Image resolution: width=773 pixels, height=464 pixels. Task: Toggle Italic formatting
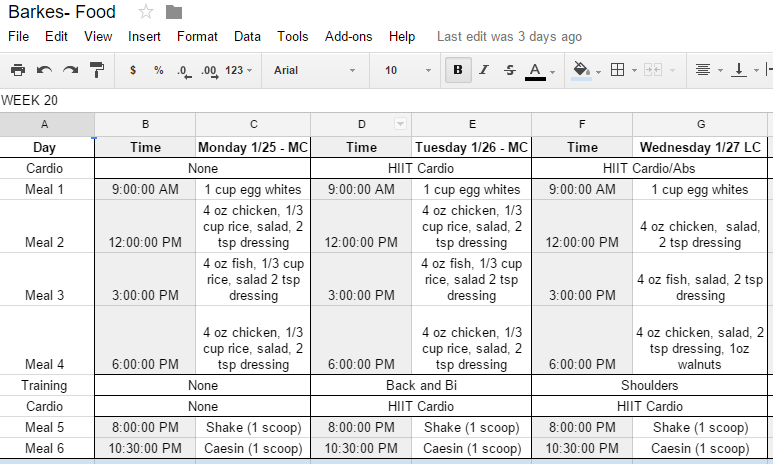[484, 70]
